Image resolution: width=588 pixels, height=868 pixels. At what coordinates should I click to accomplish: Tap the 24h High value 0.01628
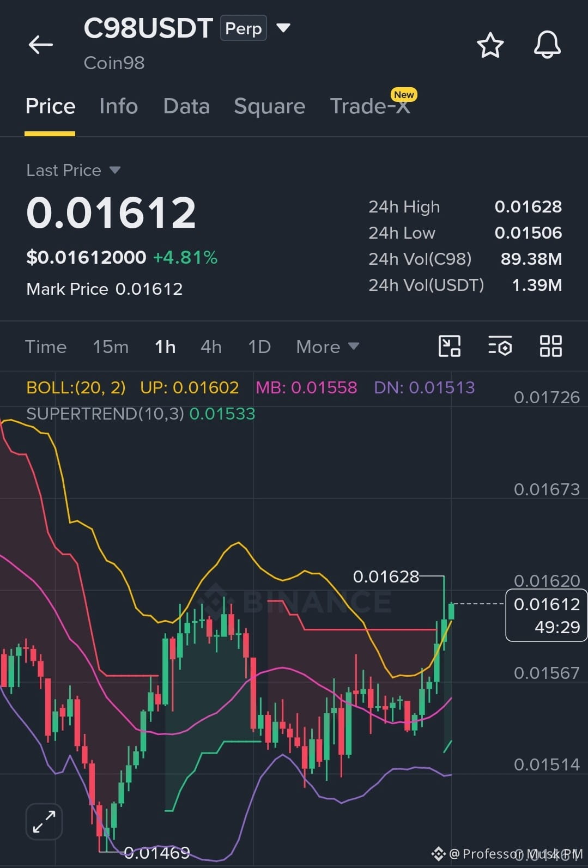click(x=528, y=207)
